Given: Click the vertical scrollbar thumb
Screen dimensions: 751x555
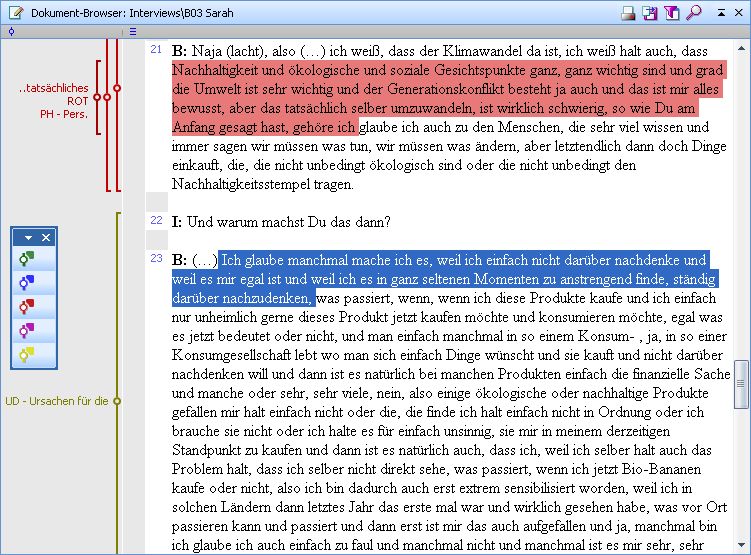Looking at the screenshot, I should (741, 384).
